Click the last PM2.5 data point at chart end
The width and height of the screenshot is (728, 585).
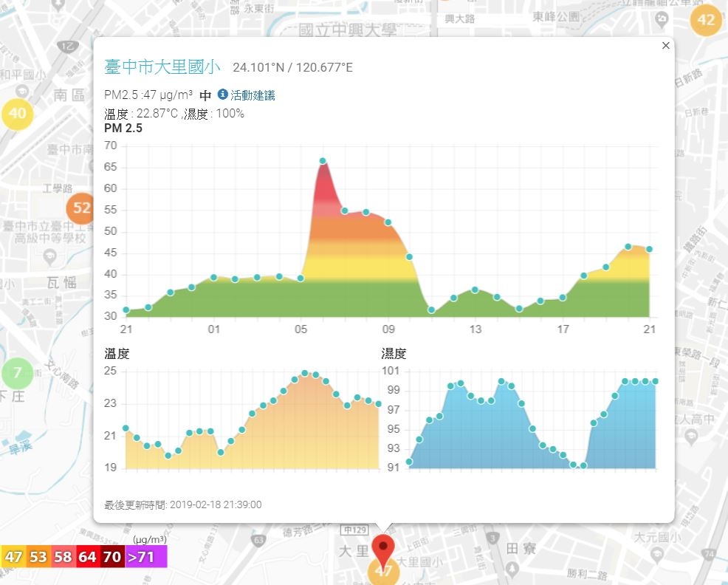point(650,250)
